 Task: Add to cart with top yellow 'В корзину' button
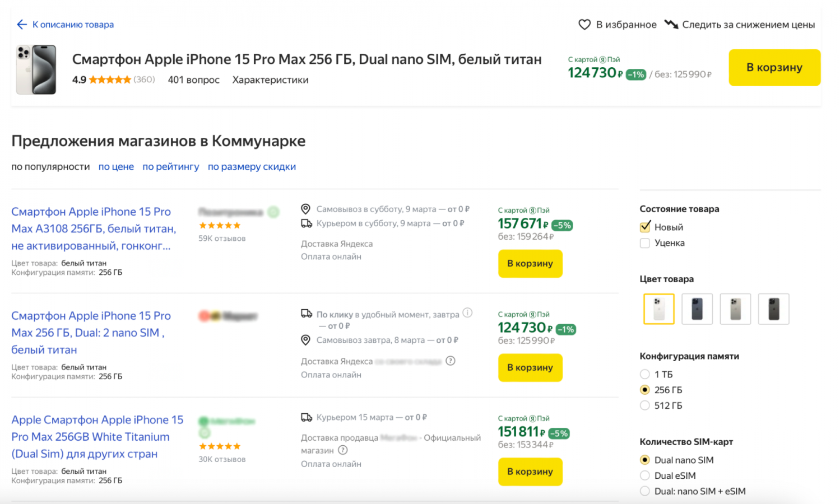[x=774, y=68]
